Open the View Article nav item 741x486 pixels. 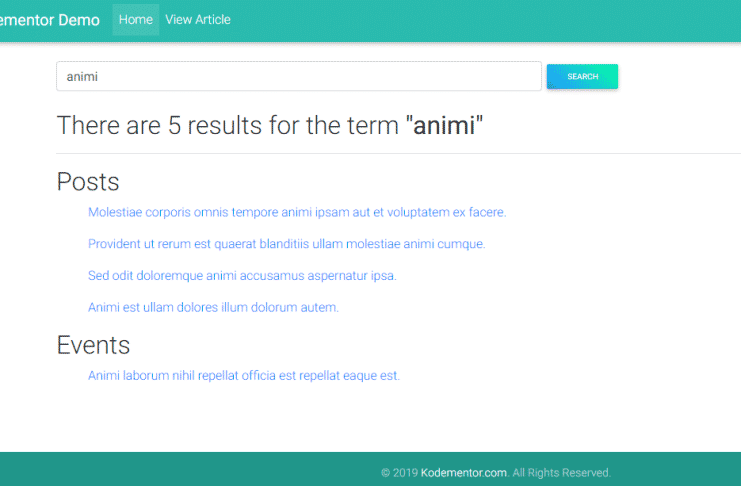click(198, 19)
